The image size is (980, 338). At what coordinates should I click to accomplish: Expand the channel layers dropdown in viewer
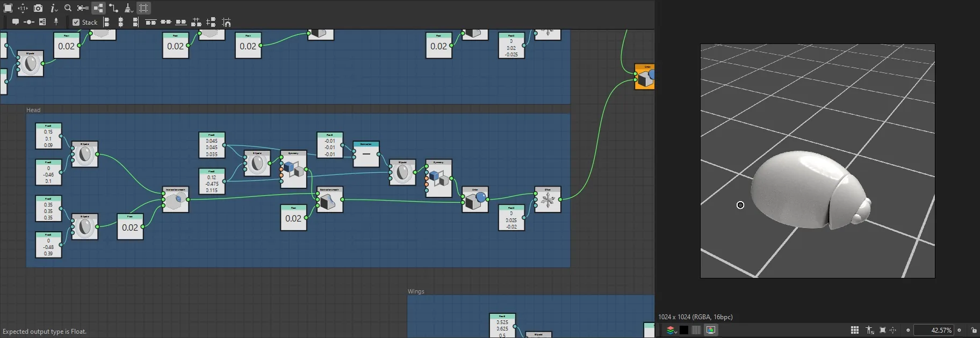pyautogui.click(x=671, y=330)
